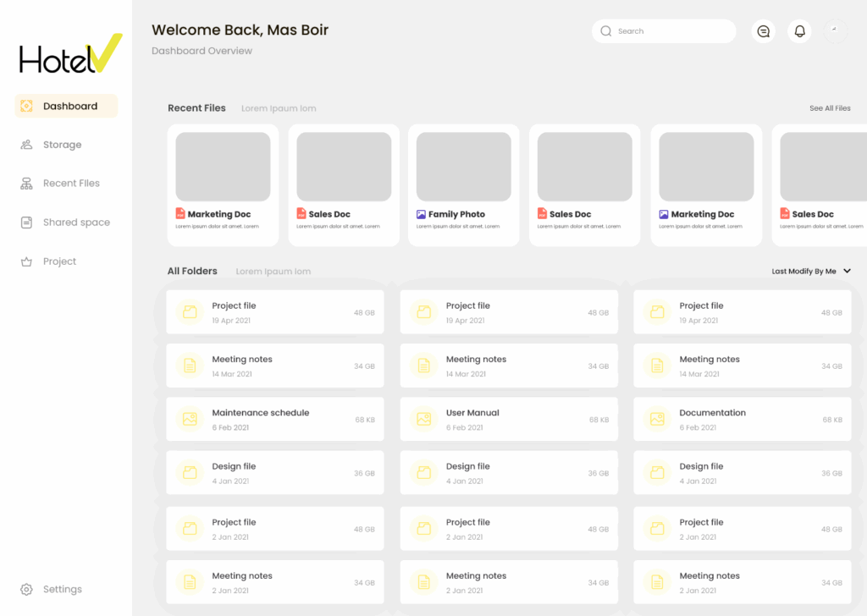The height and width of the screenshot is (616, 867).
Task: Click the Storage icon in sidebar
Action: point(26,145)
